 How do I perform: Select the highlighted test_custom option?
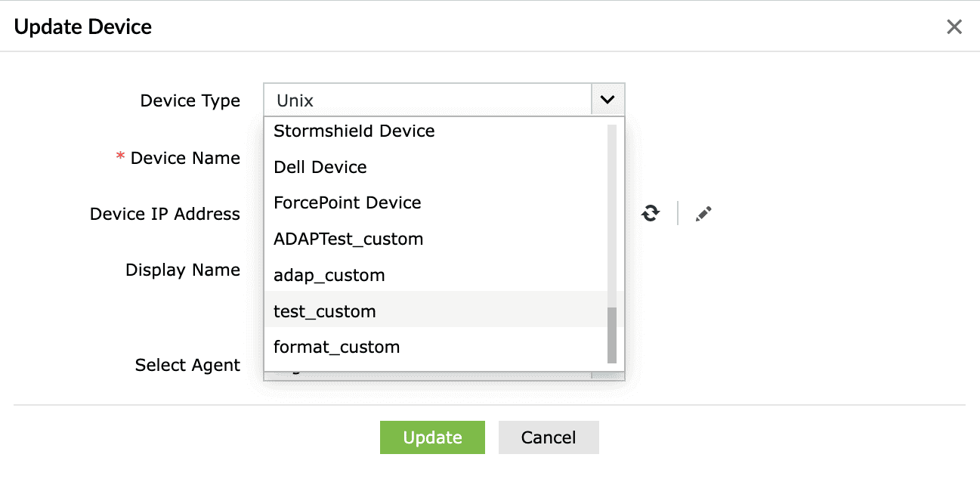coord(325,311)
